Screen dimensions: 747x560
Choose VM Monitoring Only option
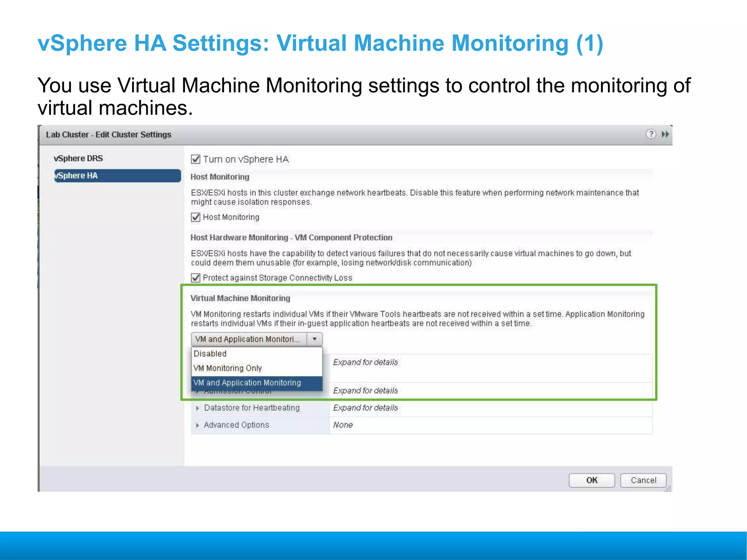[x=257, y=368]
